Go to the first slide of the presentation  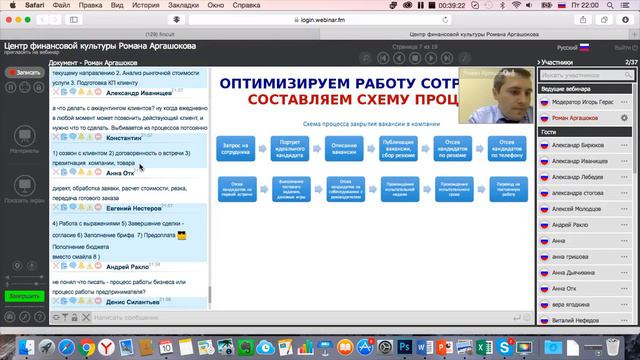click(383, 58)
